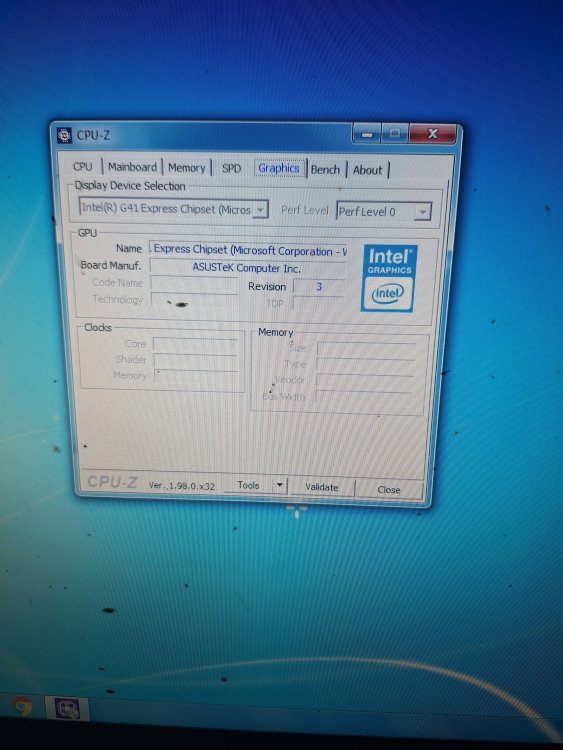Select the CPU-Z taskbar icon
563x750 pixels.
pos(67,708)
